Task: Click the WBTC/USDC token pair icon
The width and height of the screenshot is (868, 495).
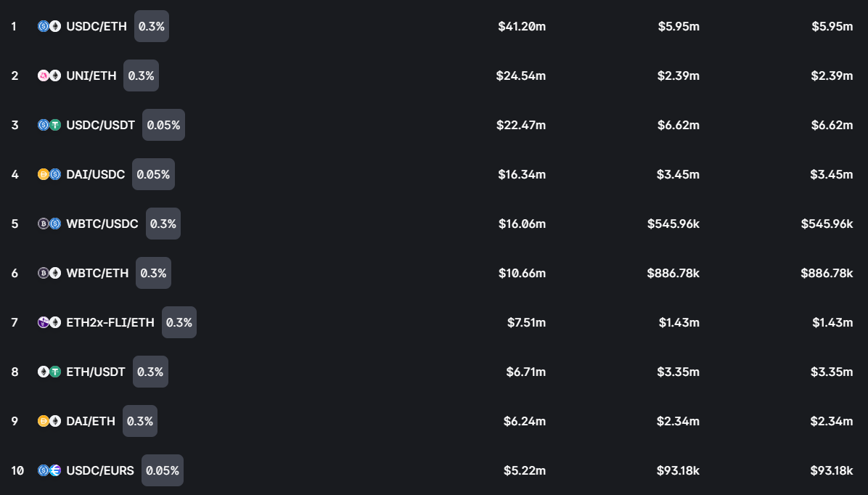Action: pyautogui.click(x=49, y=224)
